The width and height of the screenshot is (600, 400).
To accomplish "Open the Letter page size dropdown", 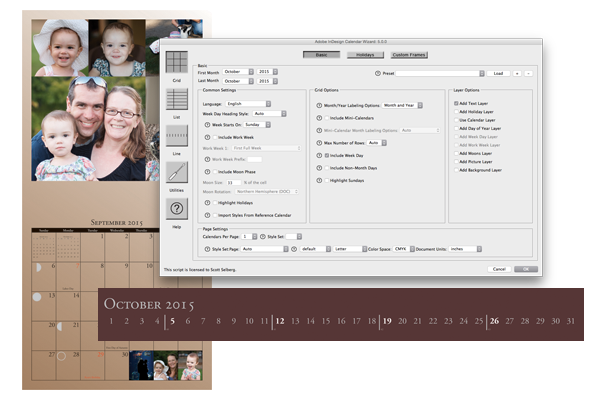I will pyautogui.click(x=350, y=249).
